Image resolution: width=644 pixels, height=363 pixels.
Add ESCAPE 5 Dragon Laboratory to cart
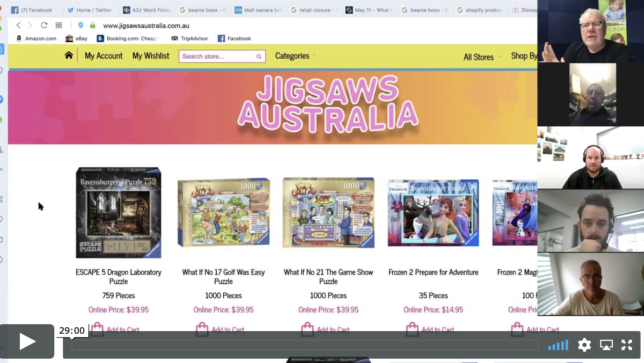(x=115, y=329)
